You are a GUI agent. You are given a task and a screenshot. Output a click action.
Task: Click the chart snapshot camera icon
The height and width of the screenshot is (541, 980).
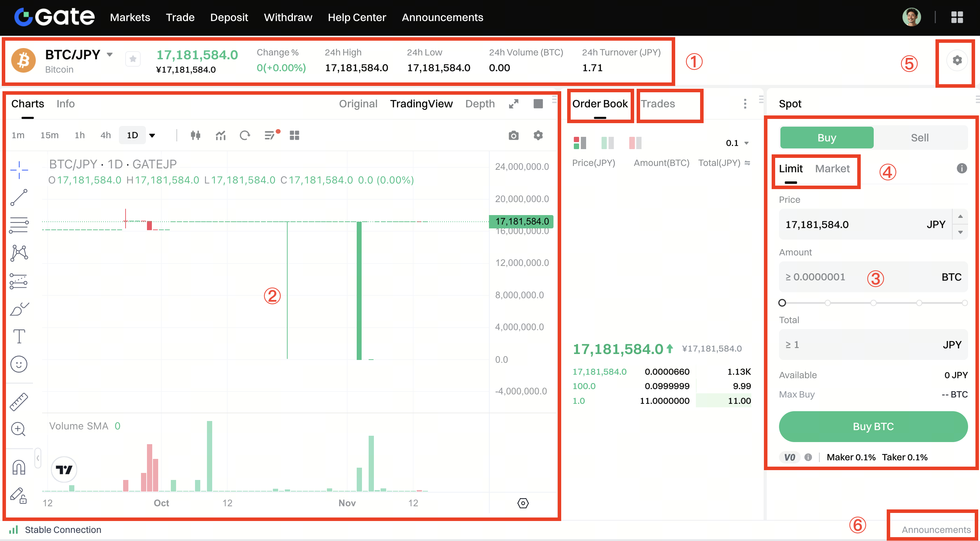pyautogui.click(x=513, y=135)
